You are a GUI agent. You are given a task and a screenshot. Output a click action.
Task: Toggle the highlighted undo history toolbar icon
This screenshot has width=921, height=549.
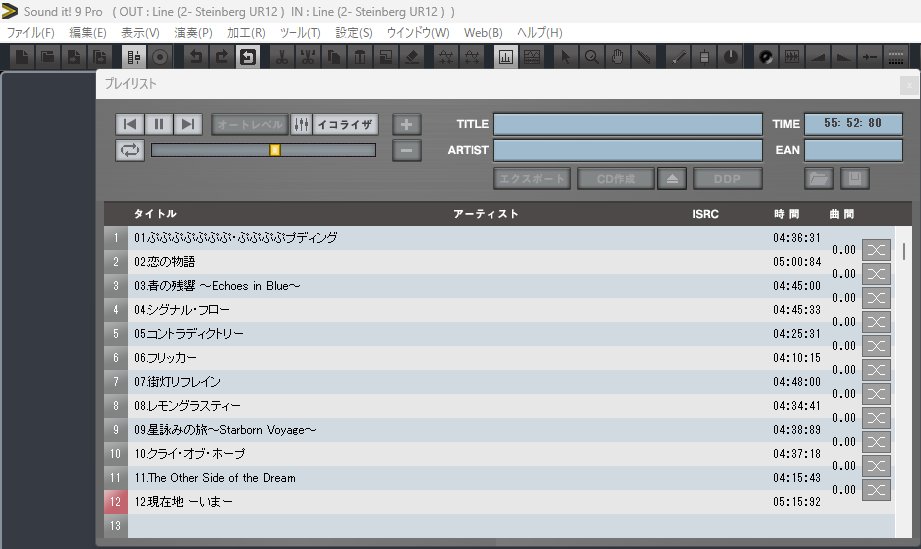[247, 57]
